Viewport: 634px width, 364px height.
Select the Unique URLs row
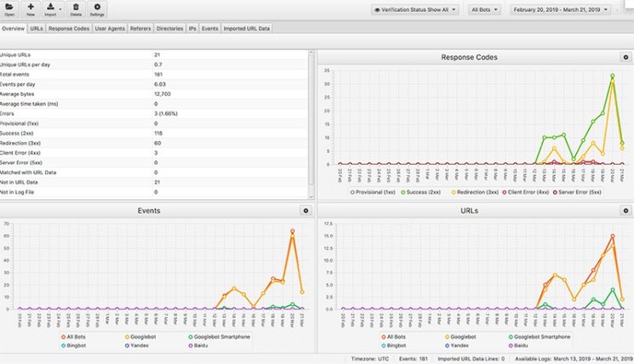click(154, 55)
